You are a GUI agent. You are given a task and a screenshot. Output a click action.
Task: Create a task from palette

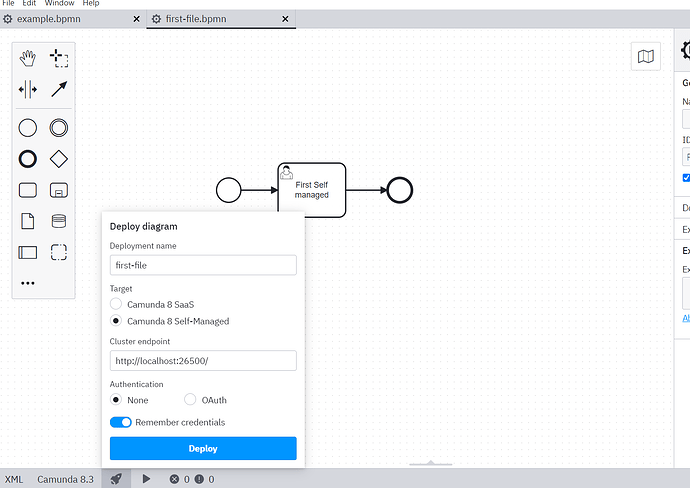(x=28, y=190)
